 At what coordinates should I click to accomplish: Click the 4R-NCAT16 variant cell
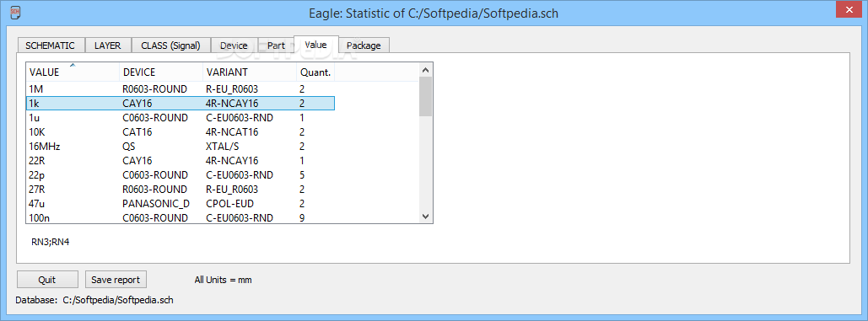(232, 132)
